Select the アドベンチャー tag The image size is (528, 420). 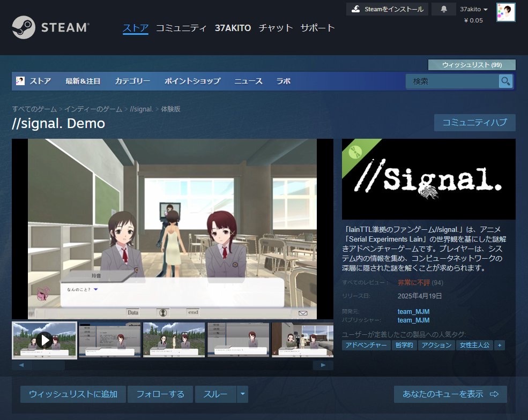366,345
